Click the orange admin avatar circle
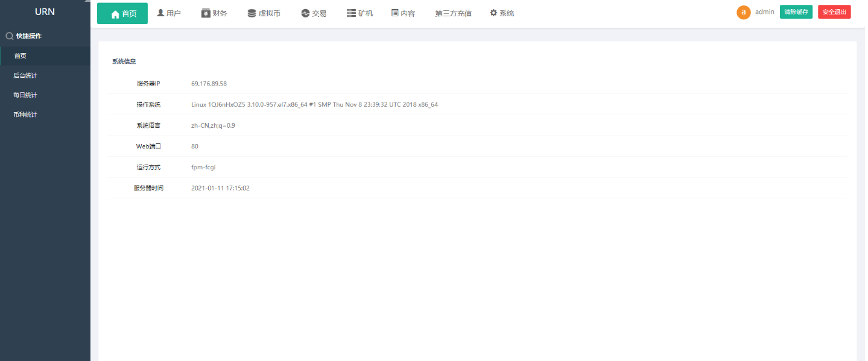This screenshot has width=868, height=361. click(x=744, y=12)
